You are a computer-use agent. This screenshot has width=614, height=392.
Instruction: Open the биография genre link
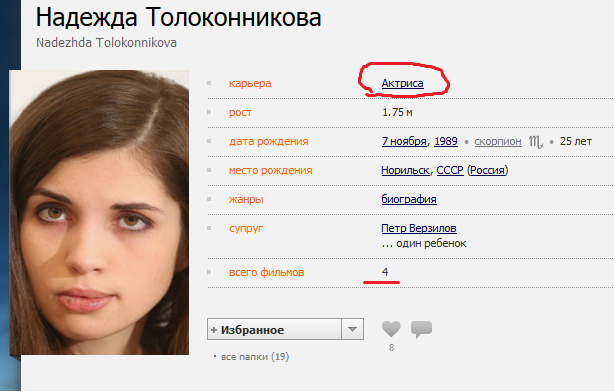409,199
